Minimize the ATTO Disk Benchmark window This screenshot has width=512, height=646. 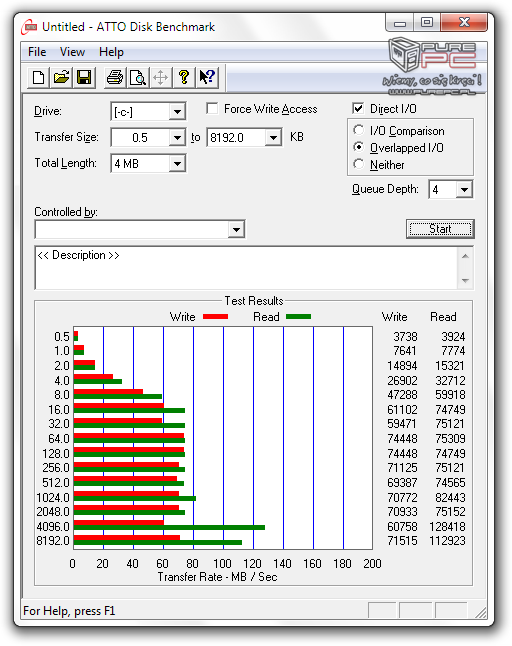pyautogui.click(x=400, y=23)
